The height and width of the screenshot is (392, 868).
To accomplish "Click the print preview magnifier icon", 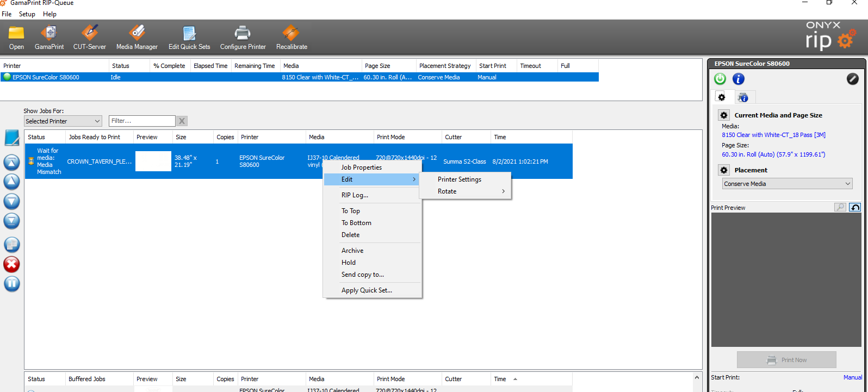I will [840, 207].
